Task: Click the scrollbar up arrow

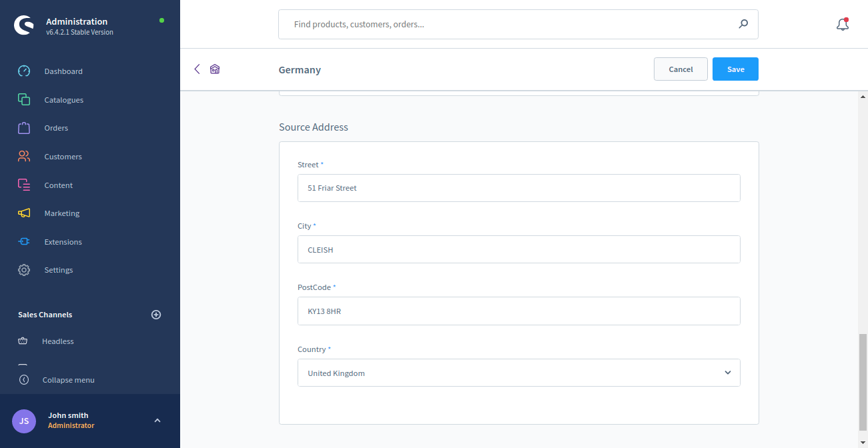Action: point(863,97)
